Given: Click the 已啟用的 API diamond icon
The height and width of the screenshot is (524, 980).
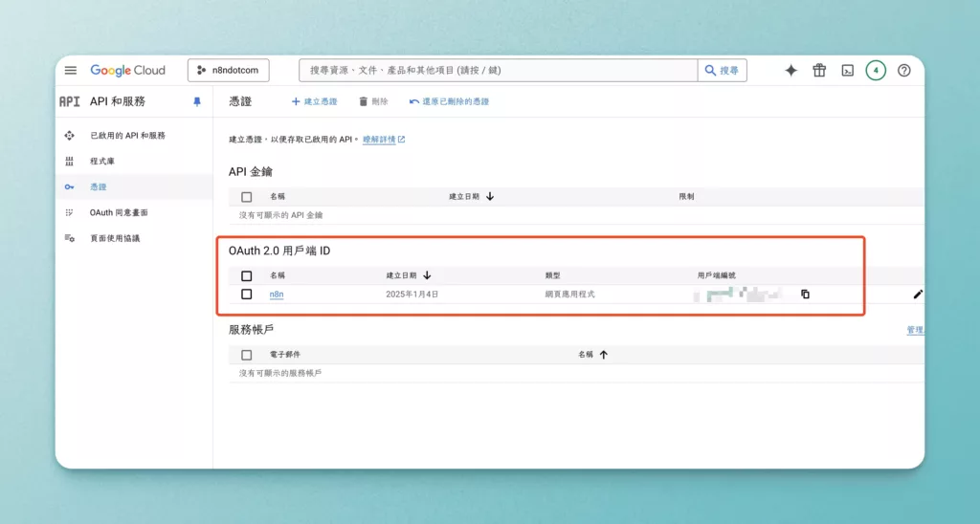Looking at the screenshot, I should tap(69, 136).
